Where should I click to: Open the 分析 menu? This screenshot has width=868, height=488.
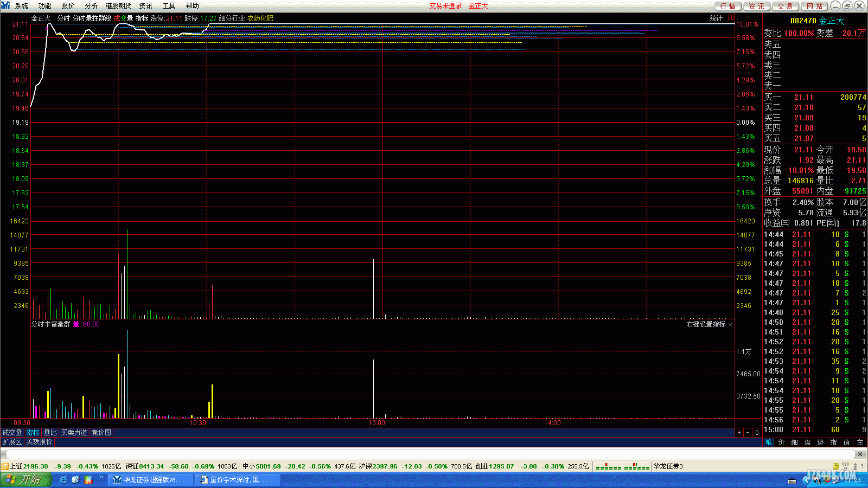click(x=92, y=6)
